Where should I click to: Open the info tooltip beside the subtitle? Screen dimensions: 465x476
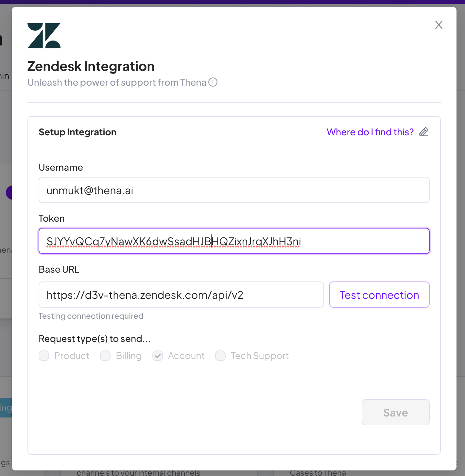coord(213,82)
